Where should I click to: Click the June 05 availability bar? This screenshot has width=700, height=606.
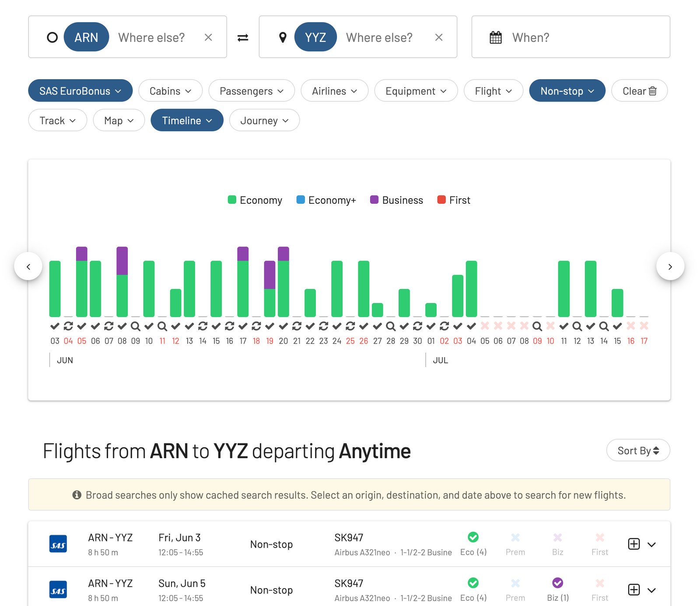[x=82, y=282]
